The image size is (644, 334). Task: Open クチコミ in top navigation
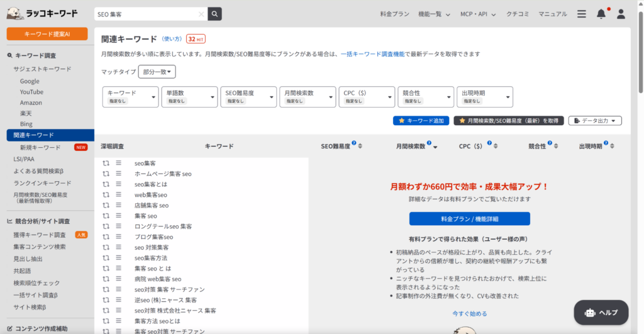pyautogui.click(x=518, y=14)
